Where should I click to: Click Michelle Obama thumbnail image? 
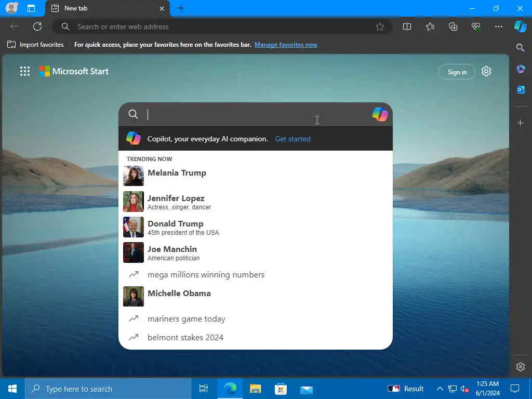tap(134, 296)
